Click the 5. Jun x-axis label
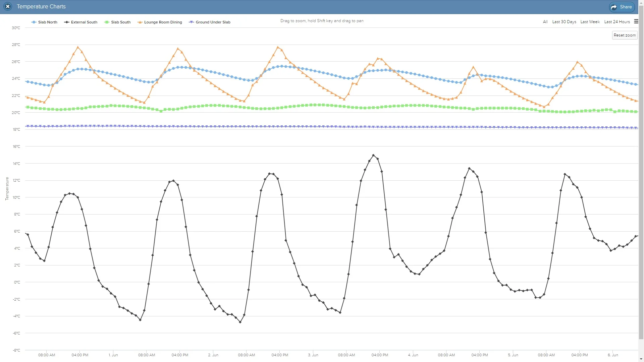This screenshot has height=362, width=644. [x=513, y=355]
